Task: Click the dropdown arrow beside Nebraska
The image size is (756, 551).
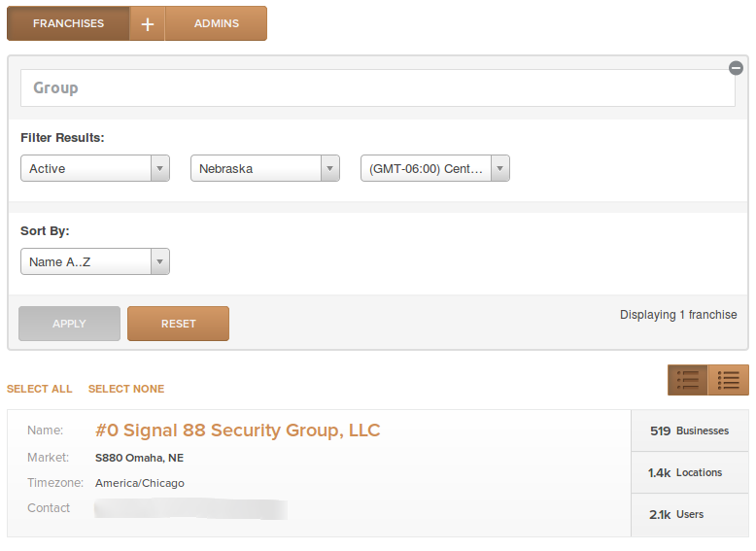Action: click(330, 168)
